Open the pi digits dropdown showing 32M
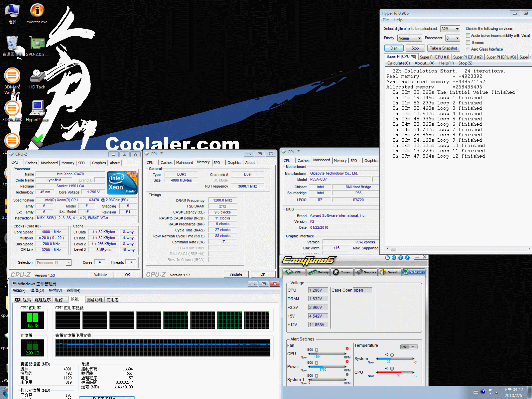Image resolution: width=532 pixels, height=399 pixels. [450, 29]
